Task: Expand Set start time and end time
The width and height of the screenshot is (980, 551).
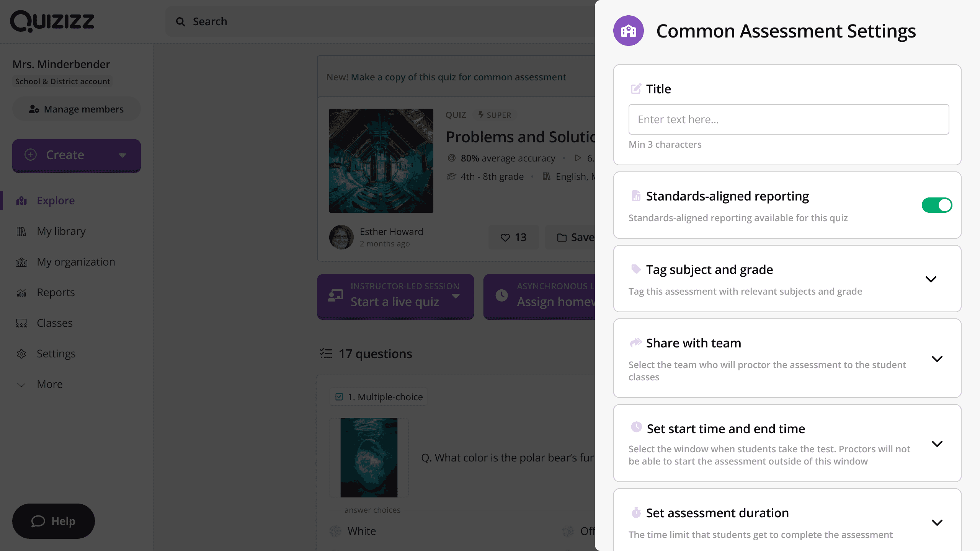Action: click(937, 444)
